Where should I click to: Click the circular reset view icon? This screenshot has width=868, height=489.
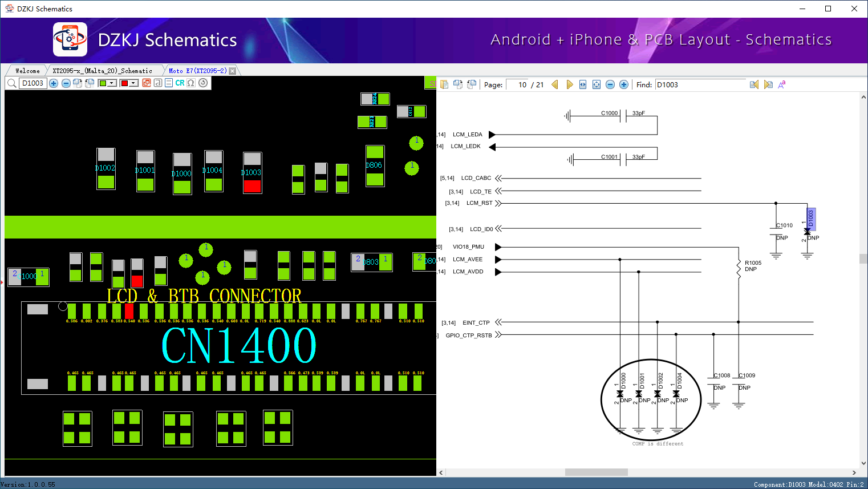click(x=203, y=83)
